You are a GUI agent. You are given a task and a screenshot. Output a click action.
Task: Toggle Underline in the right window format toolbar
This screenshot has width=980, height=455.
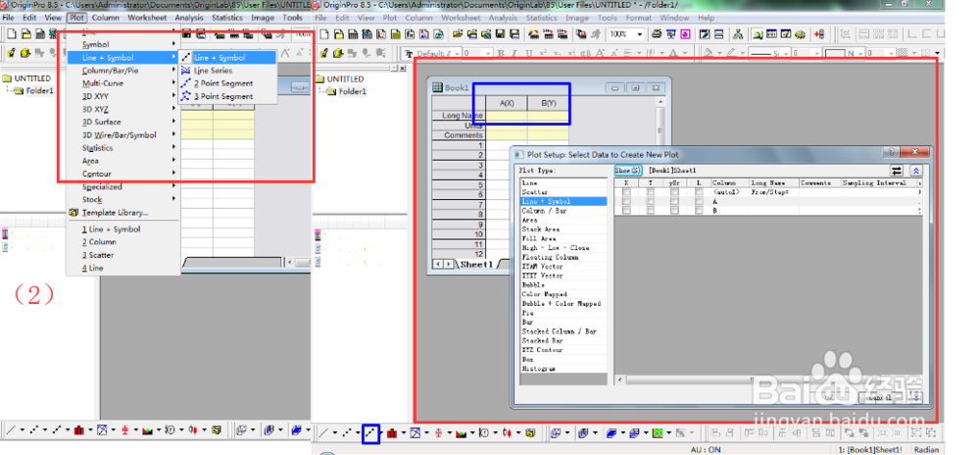point(529,53)
